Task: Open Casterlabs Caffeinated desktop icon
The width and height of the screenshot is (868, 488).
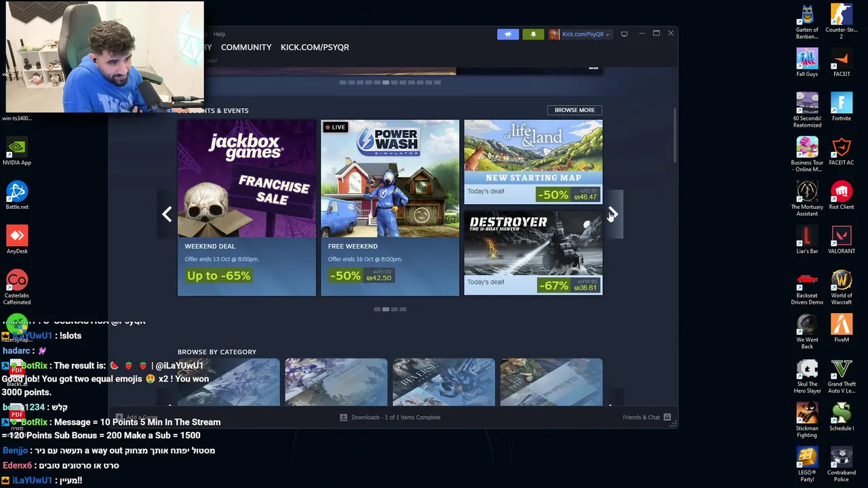Action: pos(17,287)
